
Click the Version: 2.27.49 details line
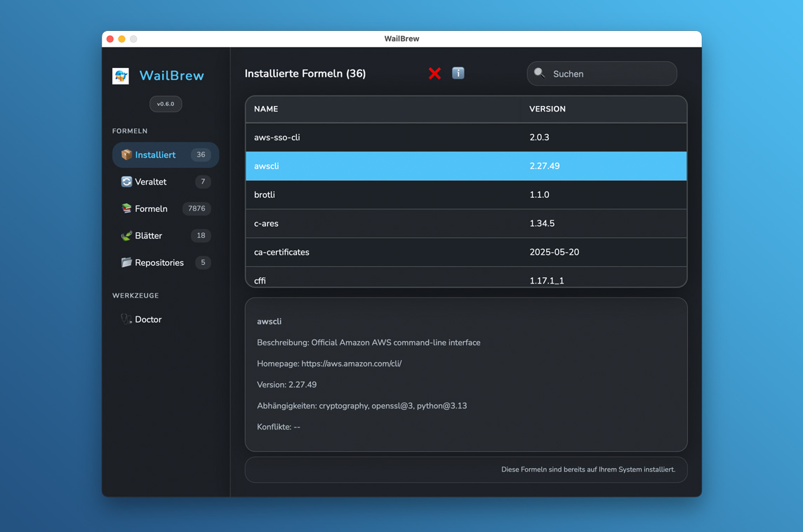pos(287,385)
